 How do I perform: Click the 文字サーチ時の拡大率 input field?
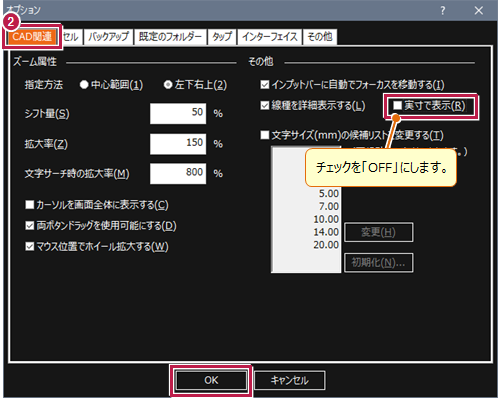pos(178,174)
